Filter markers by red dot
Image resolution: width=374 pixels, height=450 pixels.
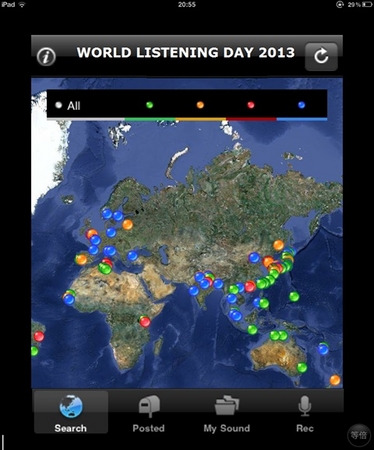[251, 105]
